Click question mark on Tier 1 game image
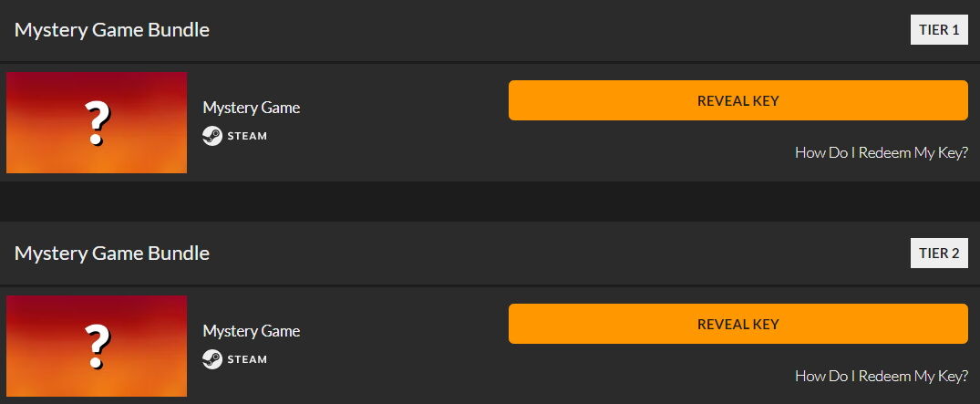The image size is (980, 404). 97,124
